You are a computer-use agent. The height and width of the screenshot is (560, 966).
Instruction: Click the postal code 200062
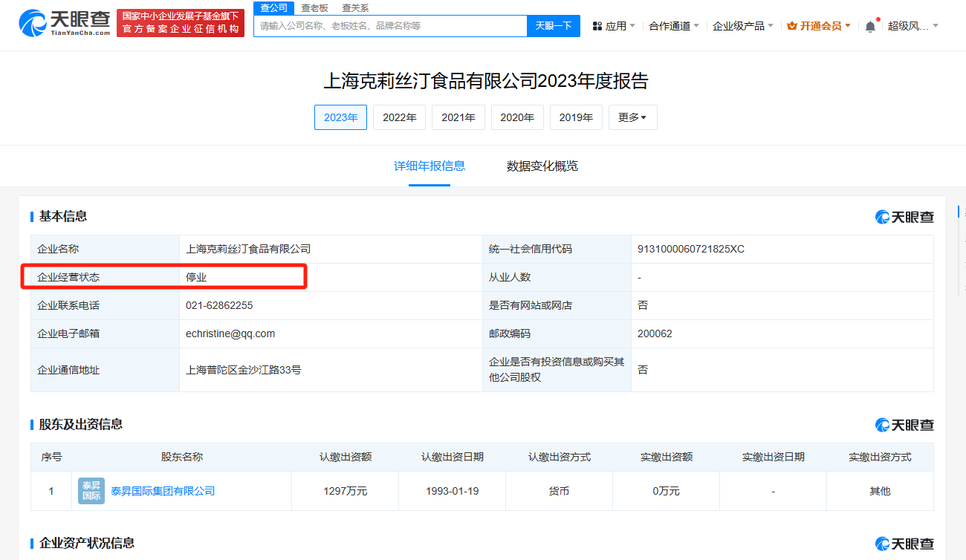click(x=655, y=333)
